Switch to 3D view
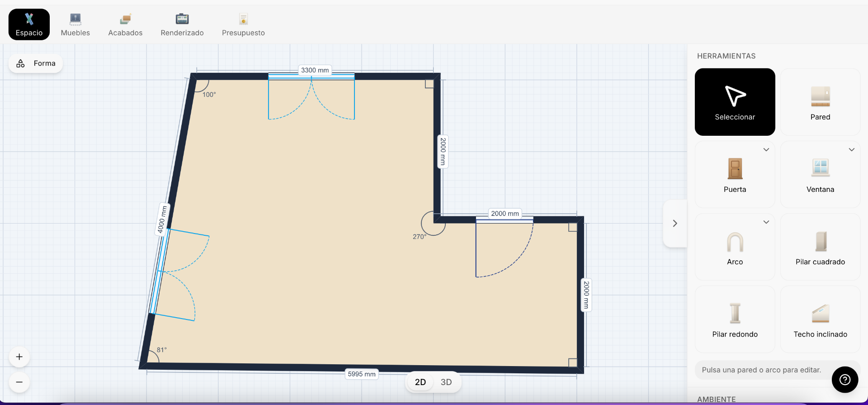Screen dimensions: 868x405 coord(446,382)
